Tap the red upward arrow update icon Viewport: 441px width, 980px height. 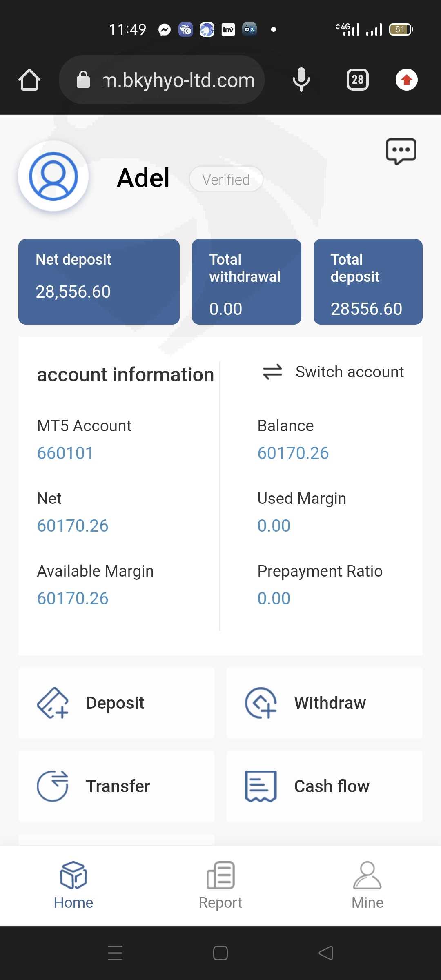click(406, 80)
